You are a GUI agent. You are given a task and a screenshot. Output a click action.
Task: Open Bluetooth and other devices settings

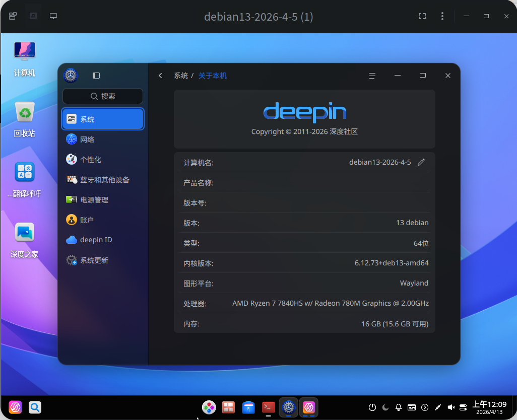(104, 180)
